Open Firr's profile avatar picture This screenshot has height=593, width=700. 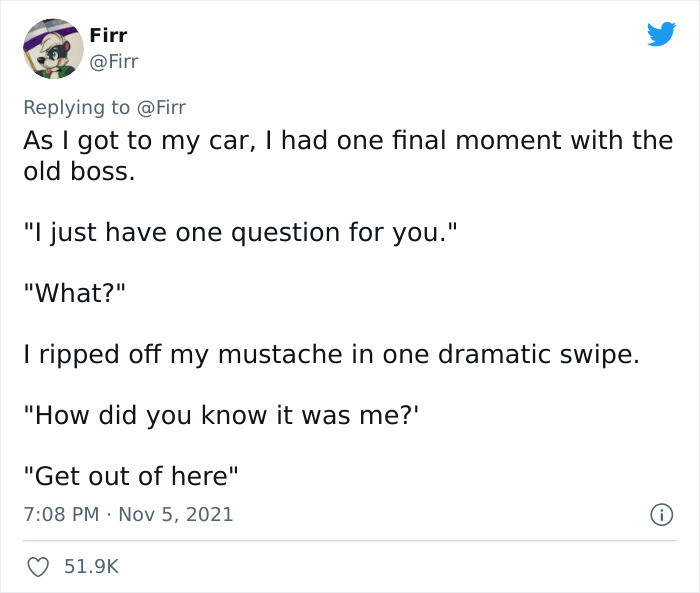53,49
